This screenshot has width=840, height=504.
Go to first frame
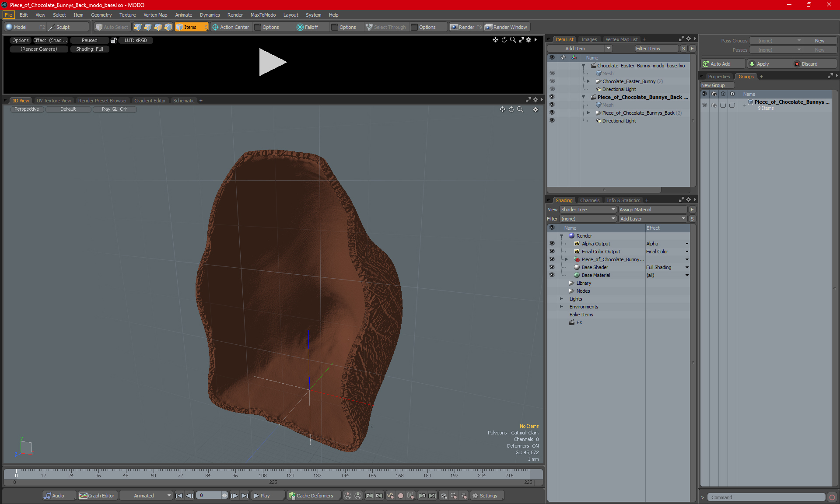(179, 496)
